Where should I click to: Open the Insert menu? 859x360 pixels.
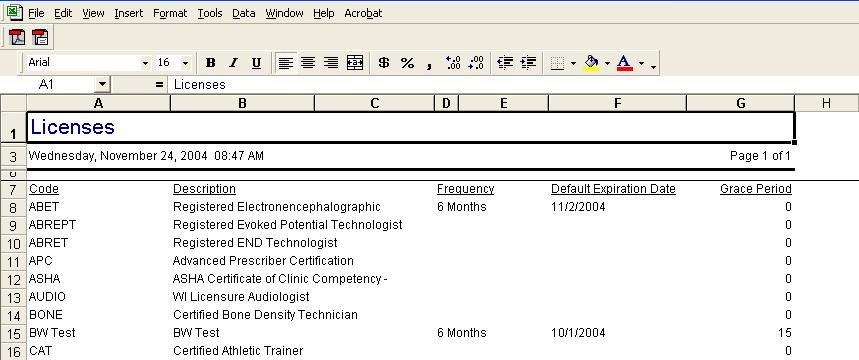(x=129, y=13)
